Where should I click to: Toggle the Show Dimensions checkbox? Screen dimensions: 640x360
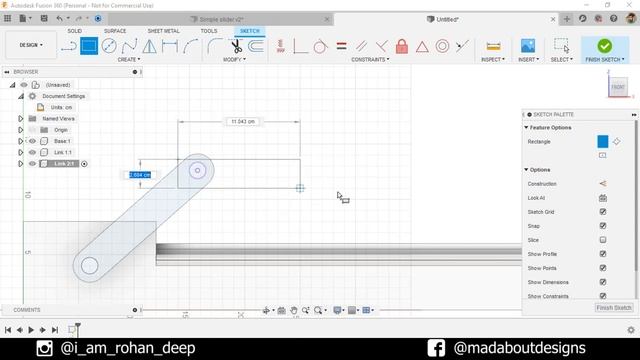[603, 282]
